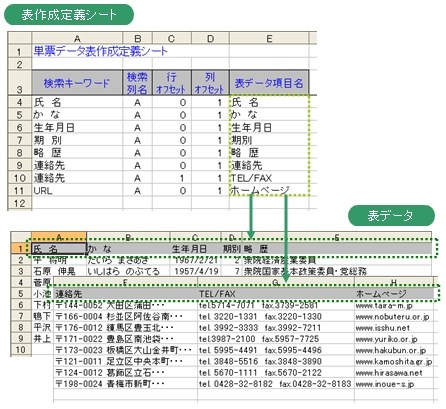Click the 行オフセット header cell
Viewport: 446px width, 409px height.
172,82
